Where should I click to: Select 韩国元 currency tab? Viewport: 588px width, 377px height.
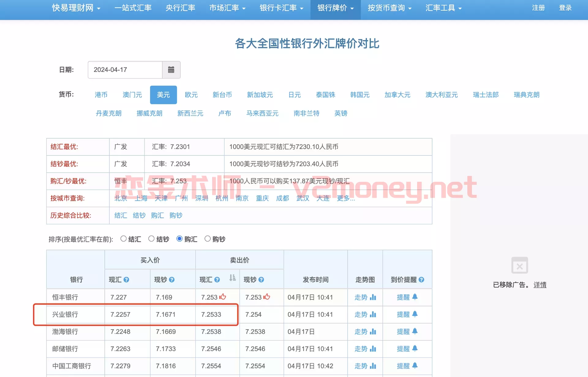pyautogui.click(x=360, y=95)
